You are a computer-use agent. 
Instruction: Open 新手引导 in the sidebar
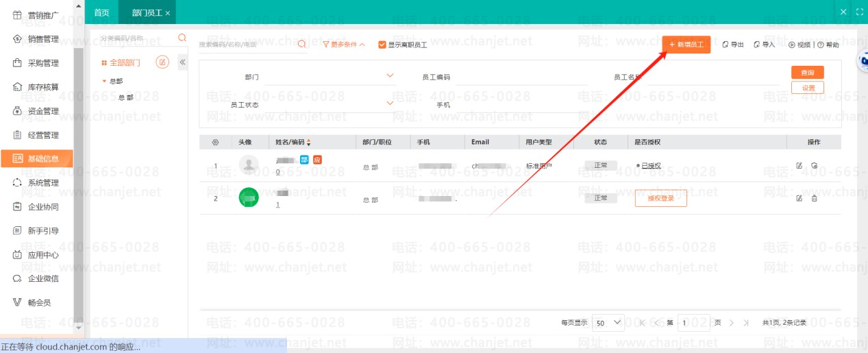37,231
